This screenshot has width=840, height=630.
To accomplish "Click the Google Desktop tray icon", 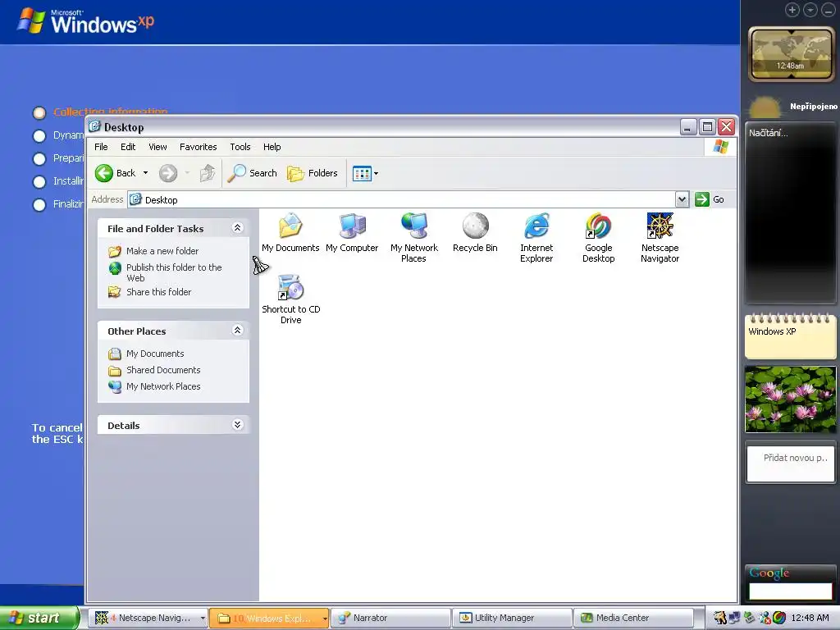I will (779, 618).
